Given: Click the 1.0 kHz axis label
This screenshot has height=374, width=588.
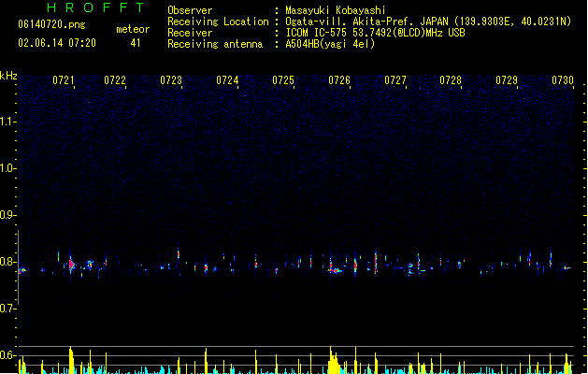Looking at the screenshot, I should (x=7, y=167).
